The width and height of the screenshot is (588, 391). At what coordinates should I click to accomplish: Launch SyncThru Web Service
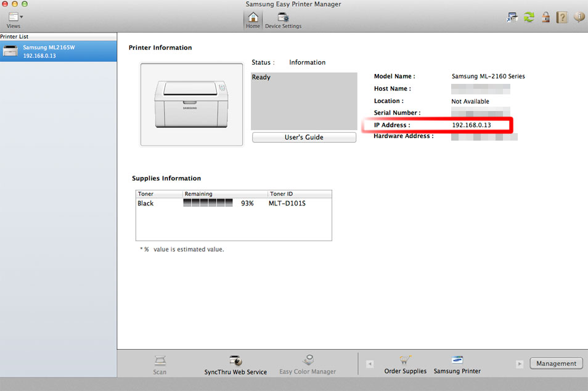pos(235,364)
